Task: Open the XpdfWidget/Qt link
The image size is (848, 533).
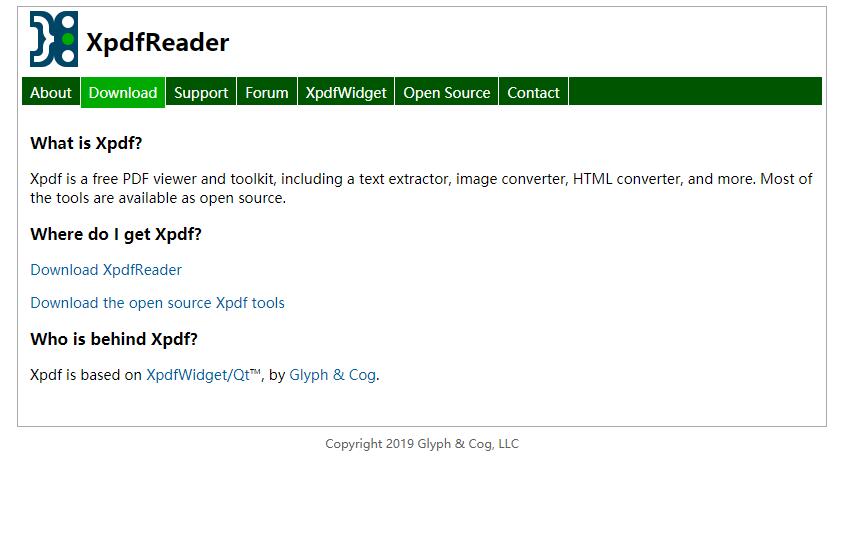Action: tap(203, 375)
